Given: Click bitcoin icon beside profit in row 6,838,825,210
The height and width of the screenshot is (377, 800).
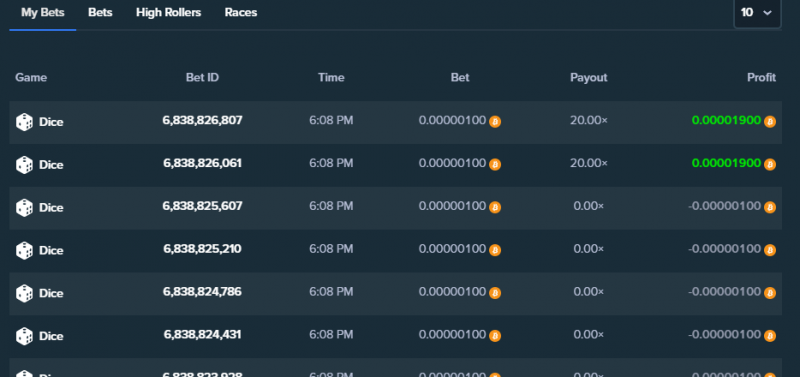Looking at the screenshot, I should point(770,250).
